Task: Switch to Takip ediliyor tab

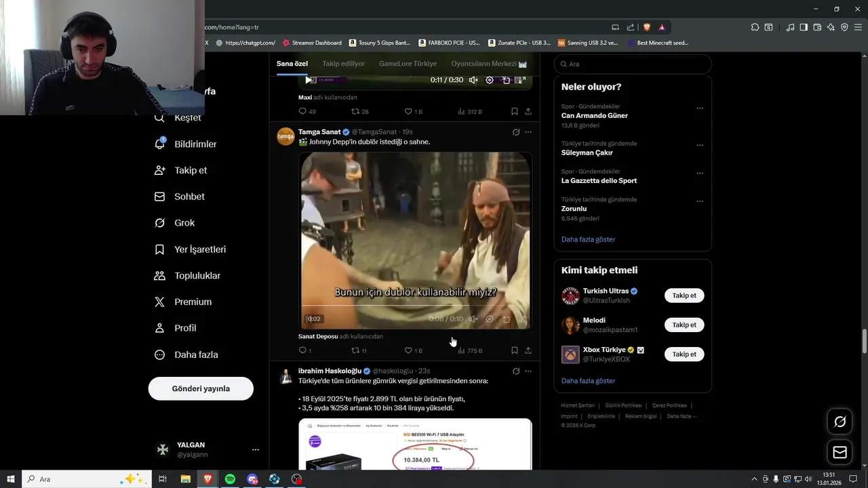Action: click(x=343, y=64)
